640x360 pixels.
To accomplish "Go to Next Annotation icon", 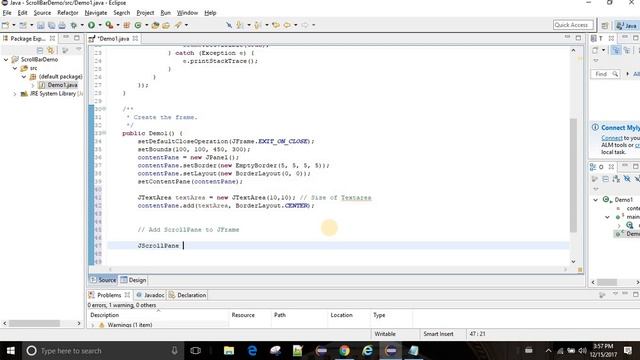I will tap(240, 25).
